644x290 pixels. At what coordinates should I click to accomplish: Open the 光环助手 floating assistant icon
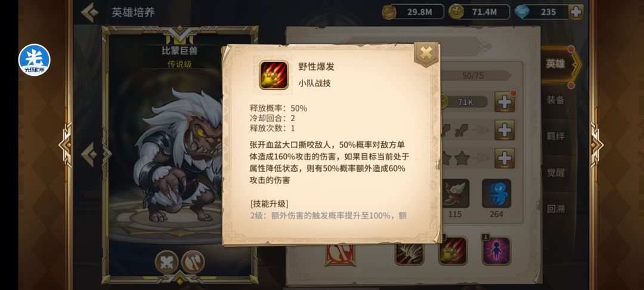coord(34,60)
